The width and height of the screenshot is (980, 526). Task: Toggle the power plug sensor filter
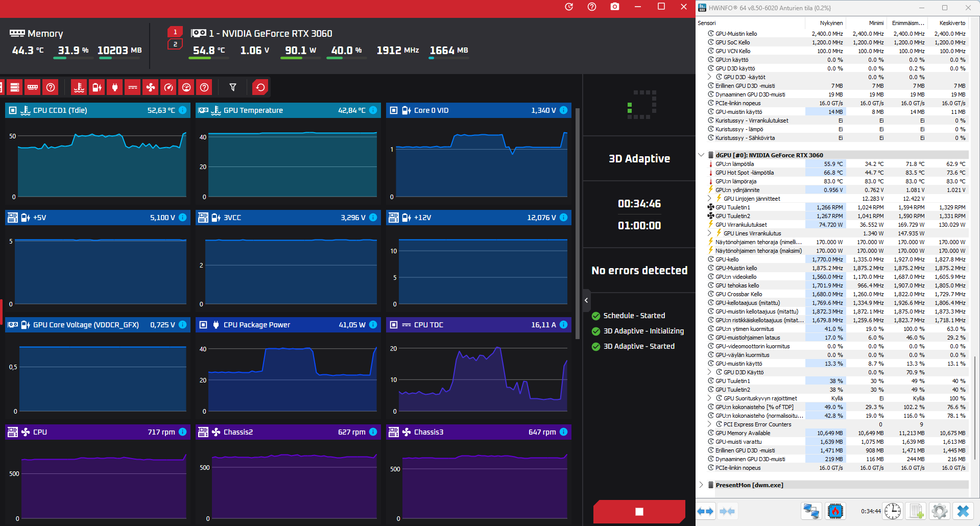click(115, 87)
